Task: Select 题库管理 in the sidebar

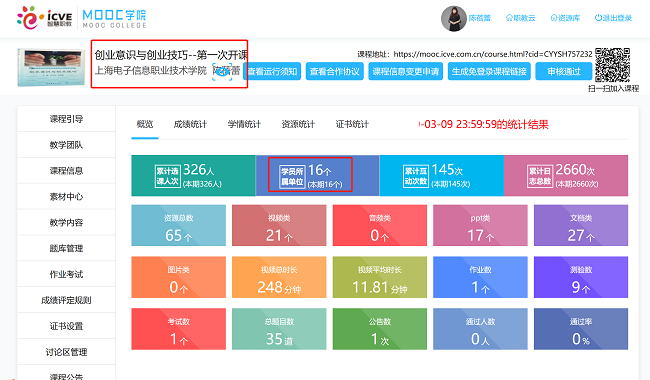Action: tap(66, 248)
